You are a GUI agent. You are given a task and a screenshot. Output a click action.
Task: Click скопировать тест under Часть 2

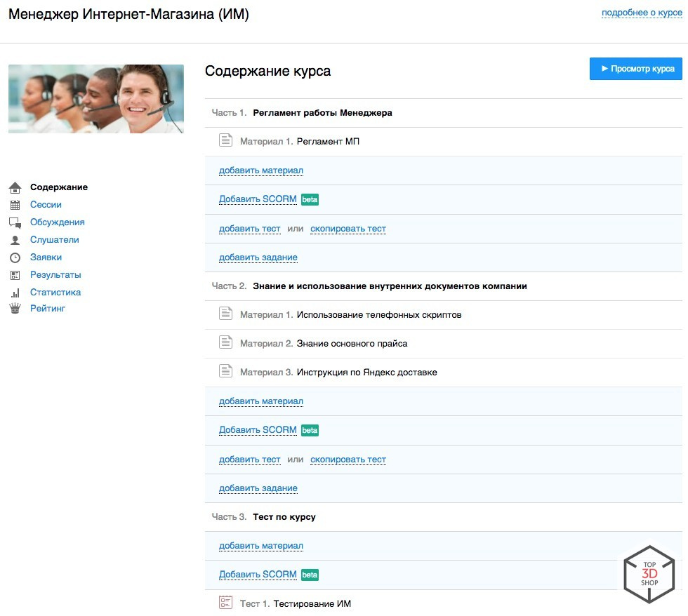(348, 460)
